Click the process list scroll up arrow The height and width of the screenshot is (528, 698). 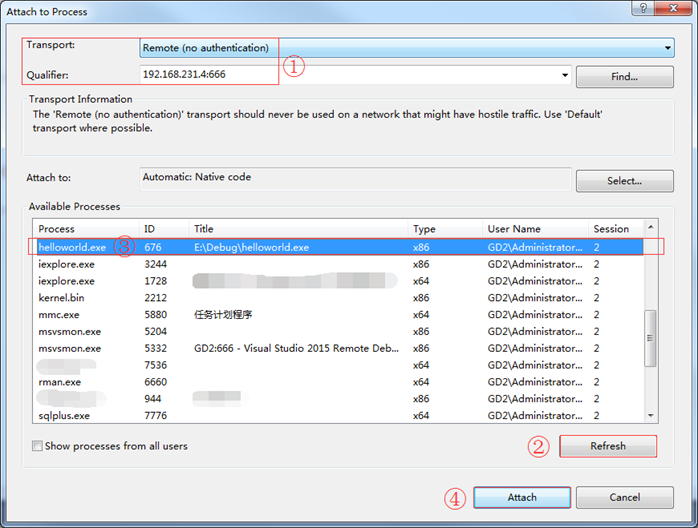651,227
